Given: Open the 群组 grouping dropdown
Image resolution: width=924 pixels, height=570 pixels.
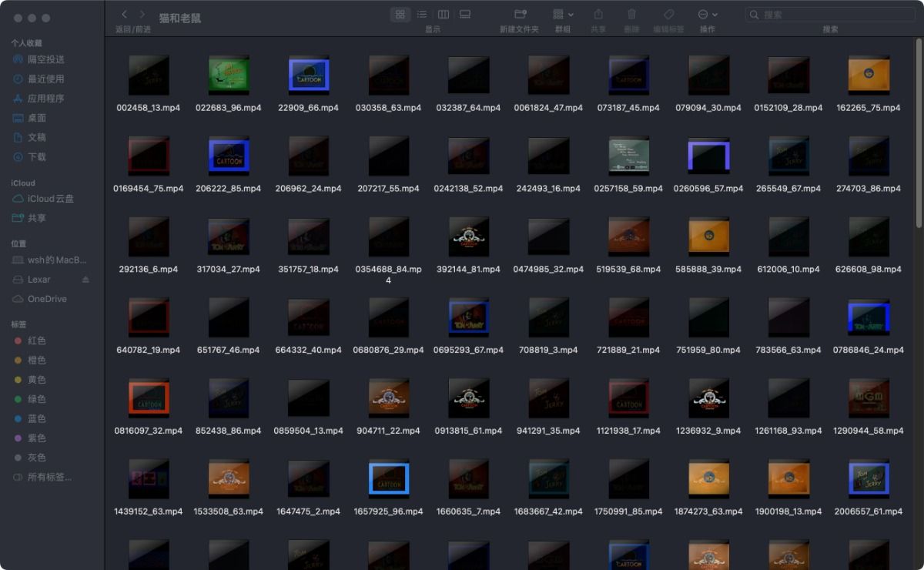Looking at the screenshot, I should coord(563,15).
